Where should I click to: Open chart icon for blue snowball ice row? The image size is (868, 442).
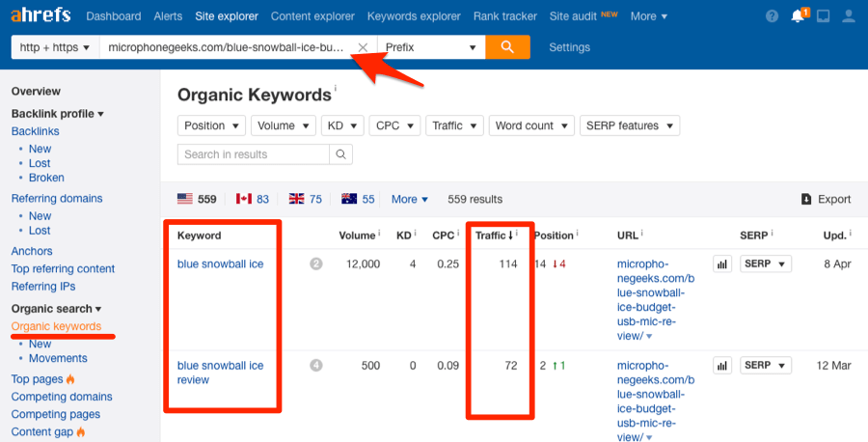(x=722, y=264)
